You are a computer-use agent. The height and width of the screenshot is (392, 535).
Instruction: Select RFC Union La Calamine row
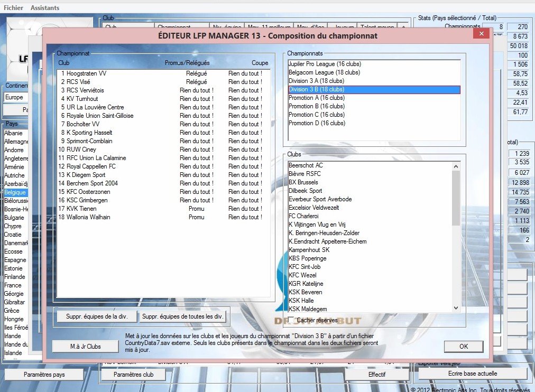(x=163, y=158)
